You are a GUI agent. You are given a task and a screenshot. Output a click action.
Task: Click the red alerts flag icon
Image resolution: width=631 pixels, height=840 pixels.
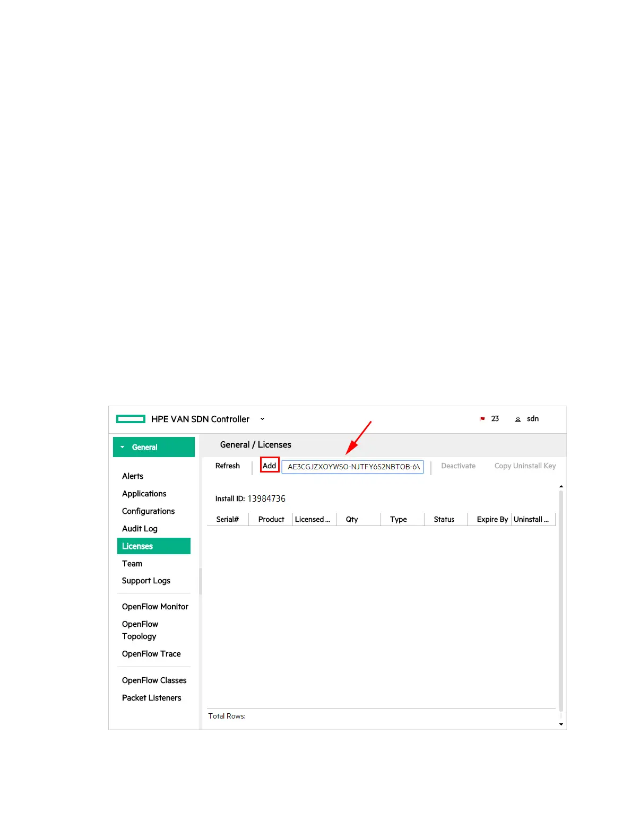tap(482, 419)
